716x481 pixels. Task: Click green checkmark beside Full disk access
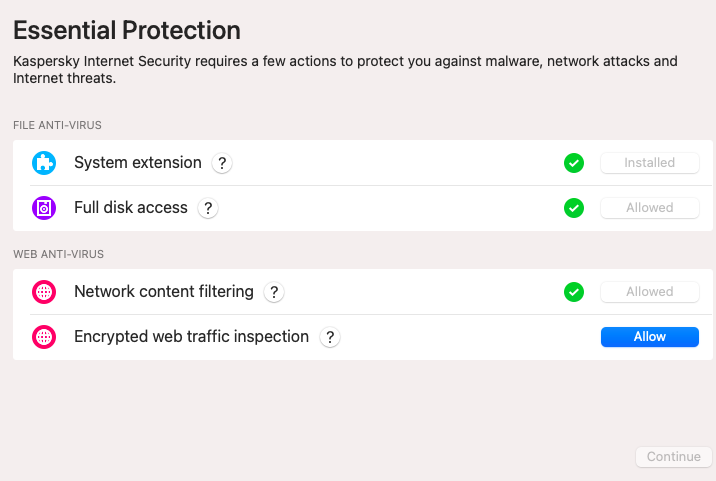click(573, 208)
